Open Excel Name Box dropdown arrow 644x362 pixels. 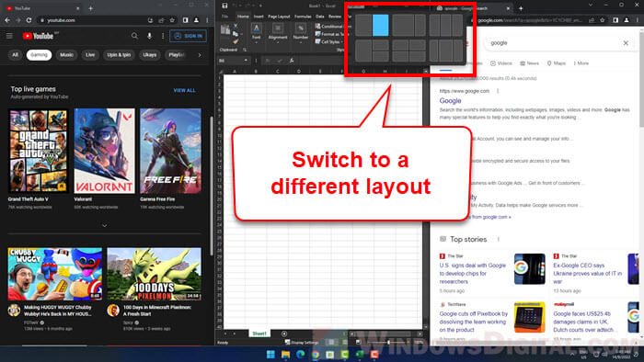246,61
